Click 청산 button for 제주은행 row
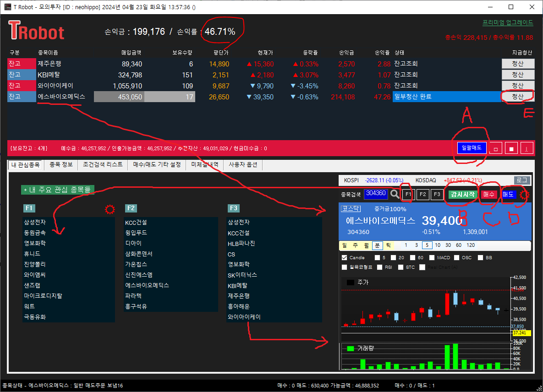This screenshot has width=543, height=392. (518, 64)
